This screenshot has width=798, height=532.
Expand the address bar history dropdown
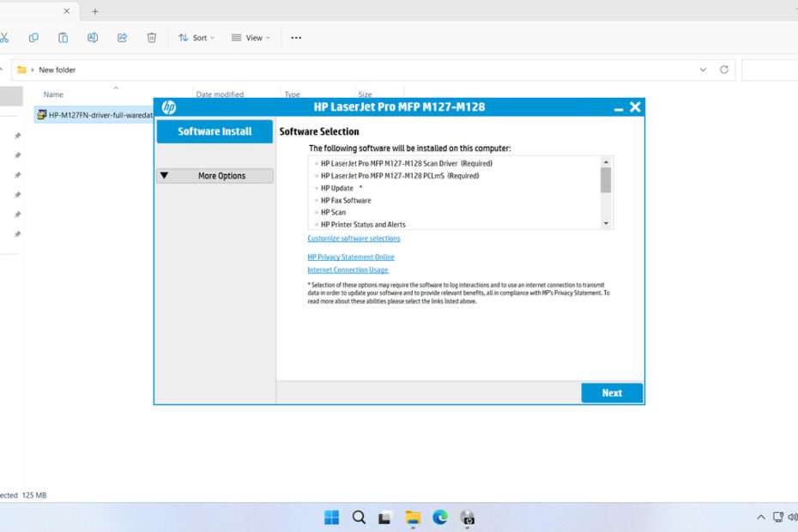click(x=704, y=70)
